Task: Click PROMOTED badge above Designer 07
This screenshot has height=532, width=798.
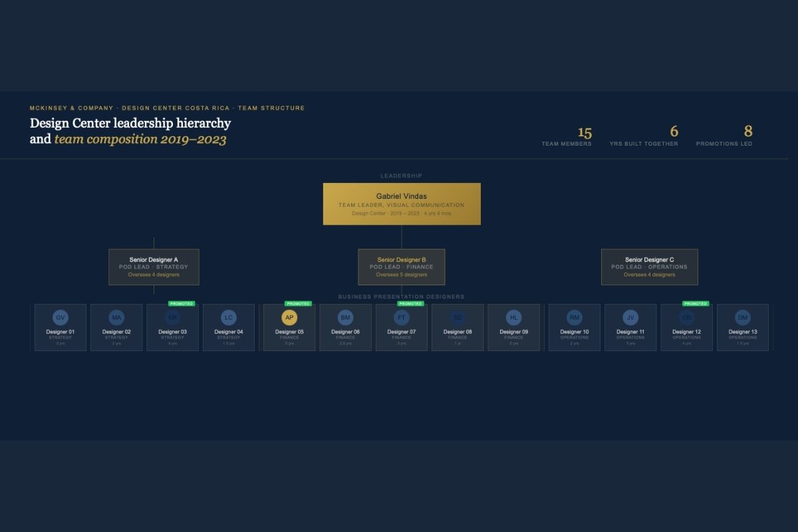Action: pos(410,303)
